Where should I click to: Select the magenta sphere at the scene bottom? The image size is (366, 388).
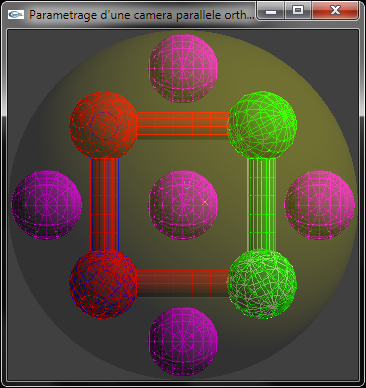tap(183, 341)
